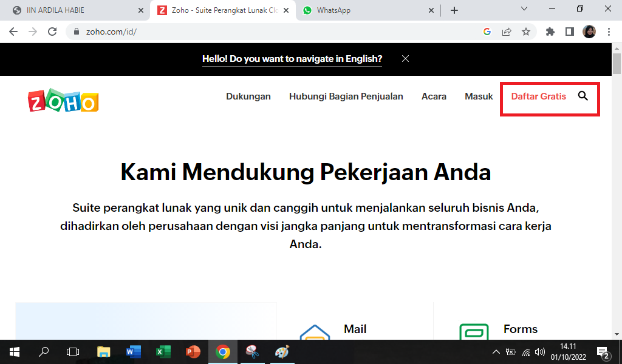Click the Google icon in address bar
Screen dimensions: 622x364
click(x=487, y=32)
